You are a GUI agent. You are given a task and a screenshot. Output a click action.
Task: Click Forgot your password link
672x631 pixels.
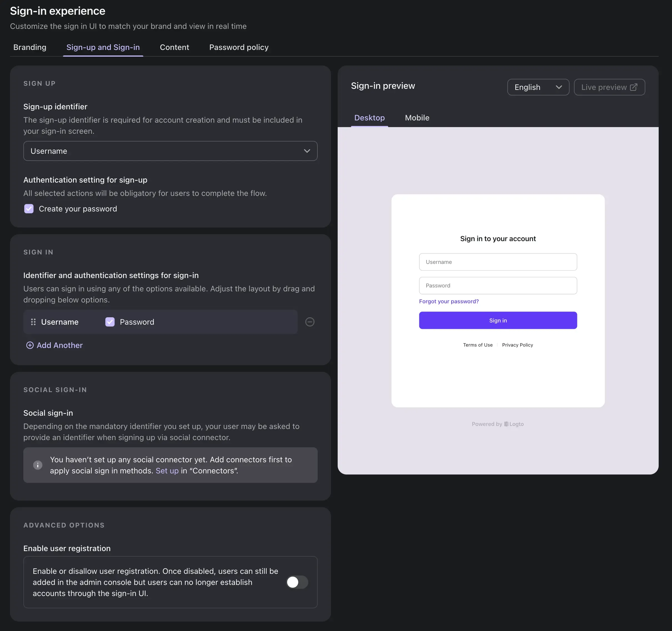(449, 301)
